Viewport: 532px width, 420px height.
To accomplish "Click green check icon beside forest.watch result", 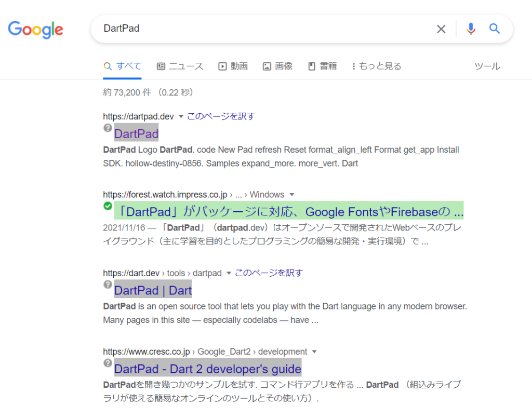I will coord(108,206).
